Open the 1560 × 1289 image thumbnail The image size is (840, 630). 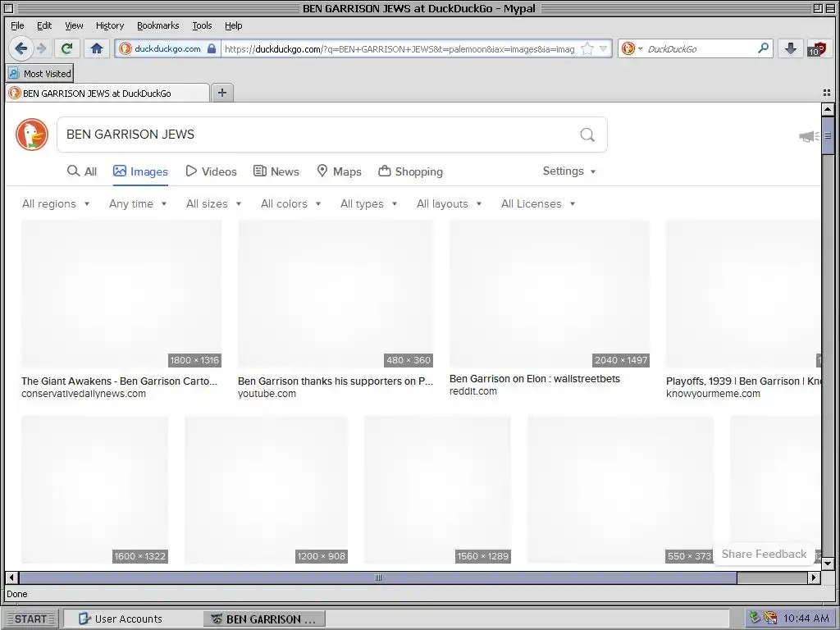(x=438, y=490)
